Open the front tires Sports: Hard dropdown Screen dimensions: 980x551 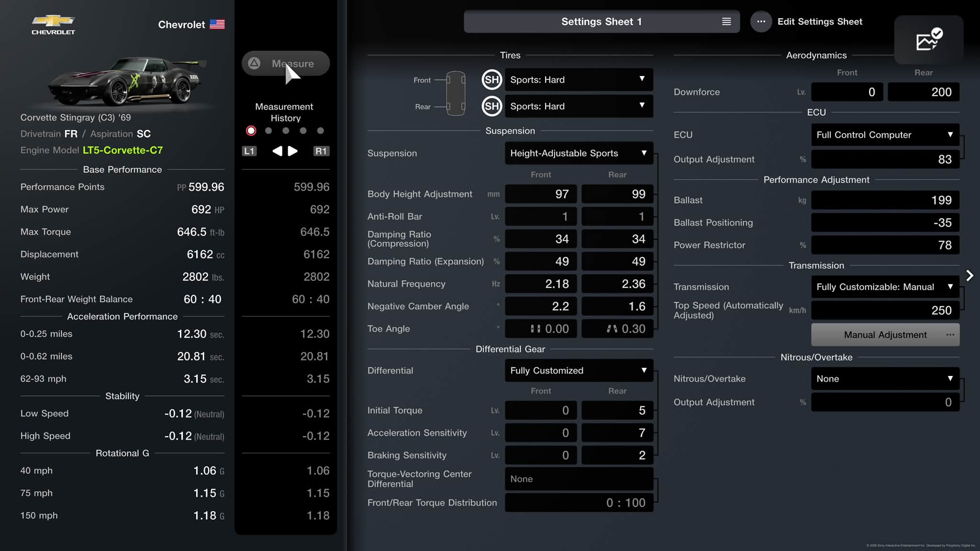click(579, 80)
